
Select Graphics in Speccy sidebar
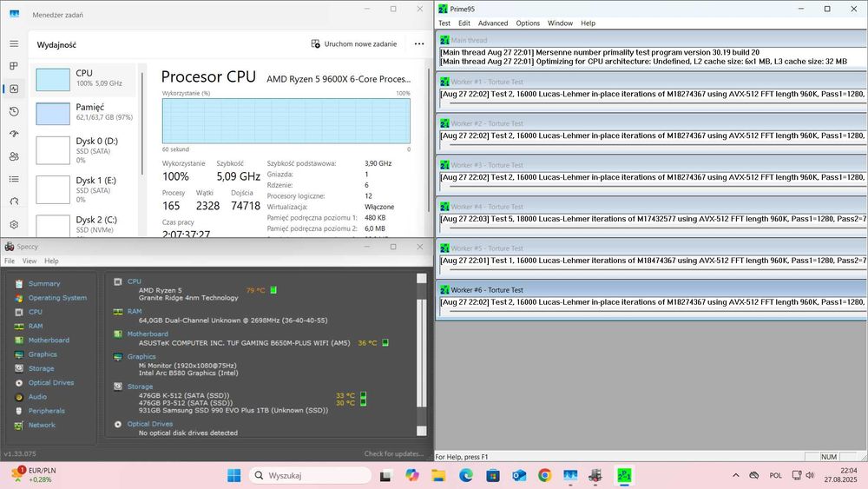click(x=43, y=354)
